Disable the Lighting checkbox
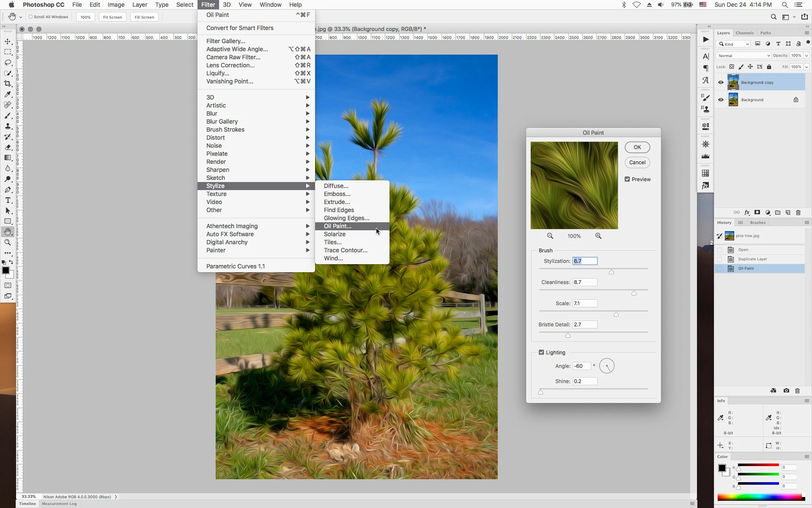 click(541, 352)
